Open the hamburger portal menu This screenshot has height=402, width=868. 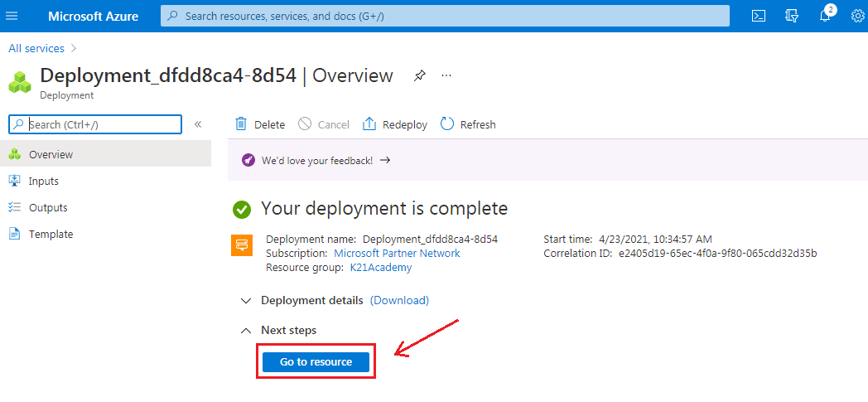(x=12, y=16)
